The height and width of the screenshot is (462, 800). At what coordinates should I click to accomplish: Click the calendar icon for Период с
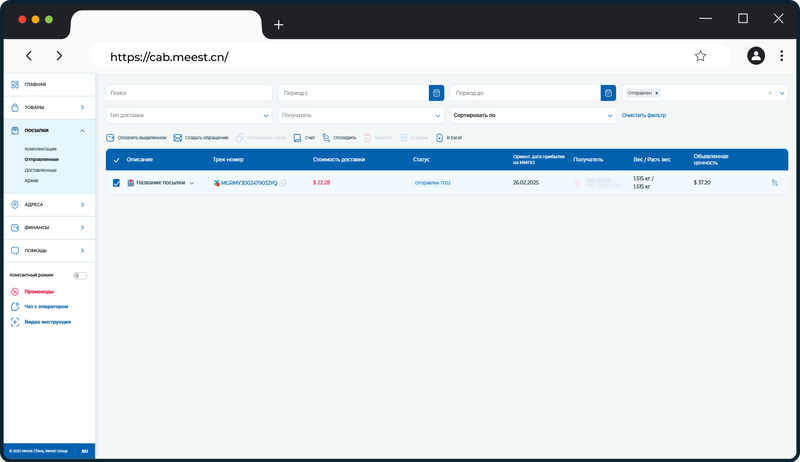pyautogui.click(x=436, y=93)
